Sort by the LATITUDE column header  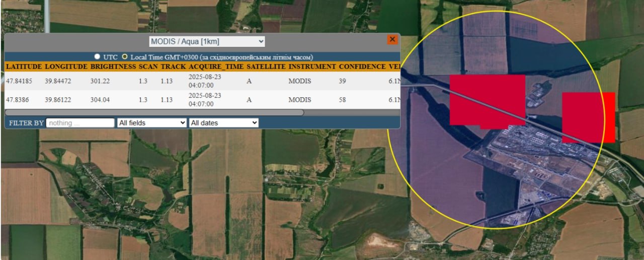24,67
